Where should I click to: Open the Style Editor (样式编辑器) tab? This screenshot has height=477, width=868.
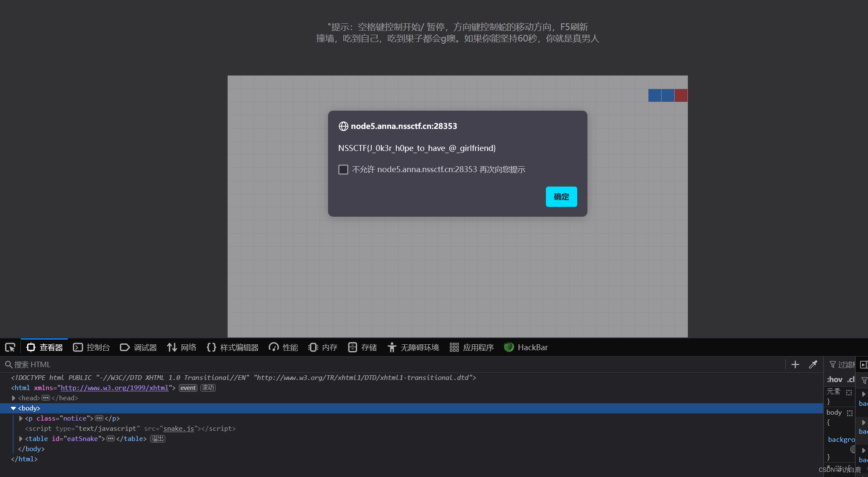[x=233, y=348]
